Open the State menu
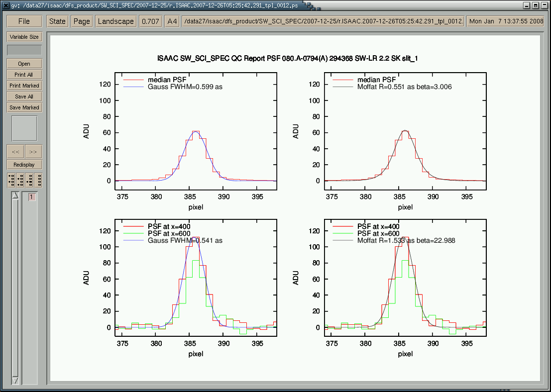 coord(57,21)
